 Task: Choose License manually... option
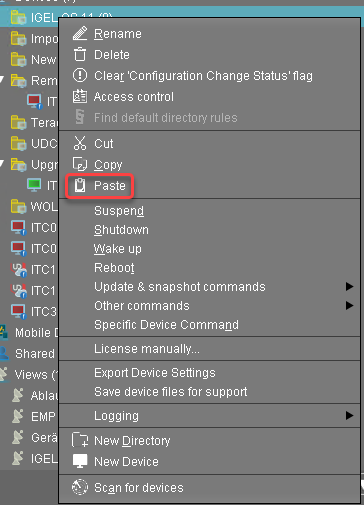click(x=147, y=349)
